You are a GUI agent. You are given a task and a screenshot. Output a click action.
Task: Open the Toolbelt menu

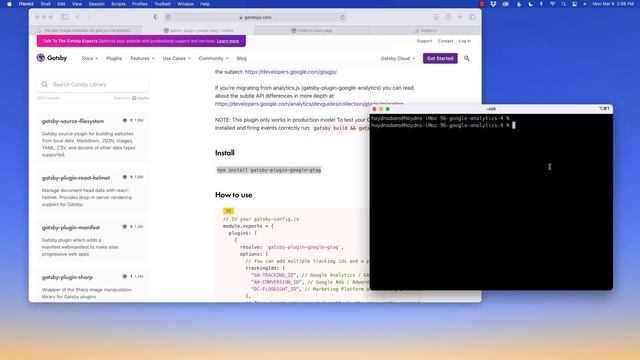point(162,4)
